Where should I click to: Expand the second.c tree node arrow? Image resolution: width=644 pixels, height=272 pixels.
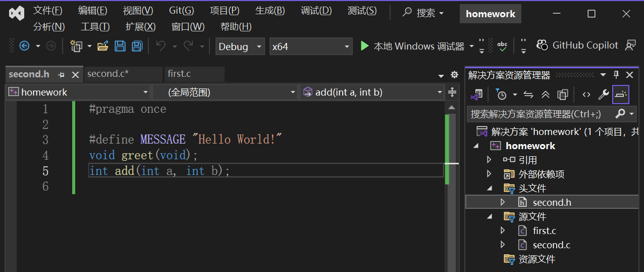pos(502,245)
